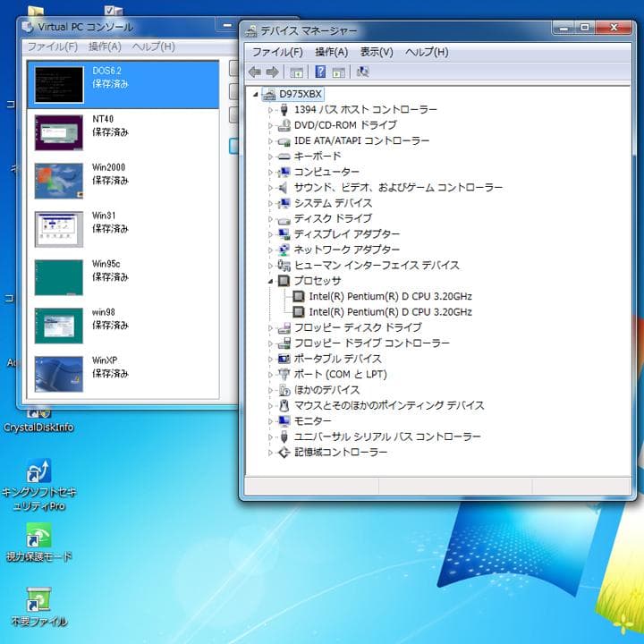Collapse the プロセッサ node
Screen dimensions: 644x644
pos(270,282)
